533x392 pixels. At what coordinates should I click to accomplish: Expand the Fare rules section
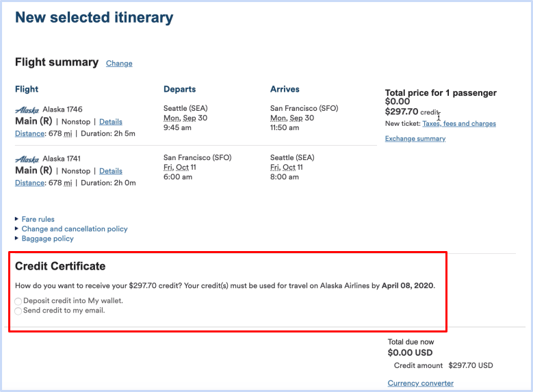pos(38,220)
